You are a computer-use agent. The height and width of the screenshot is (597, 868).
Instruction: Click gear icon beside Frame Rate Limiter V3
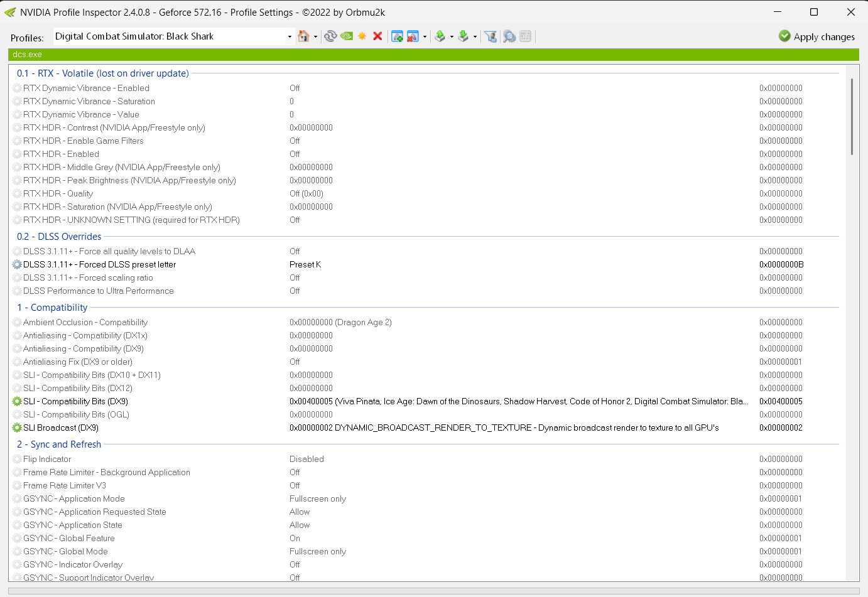tap(17, 486)
